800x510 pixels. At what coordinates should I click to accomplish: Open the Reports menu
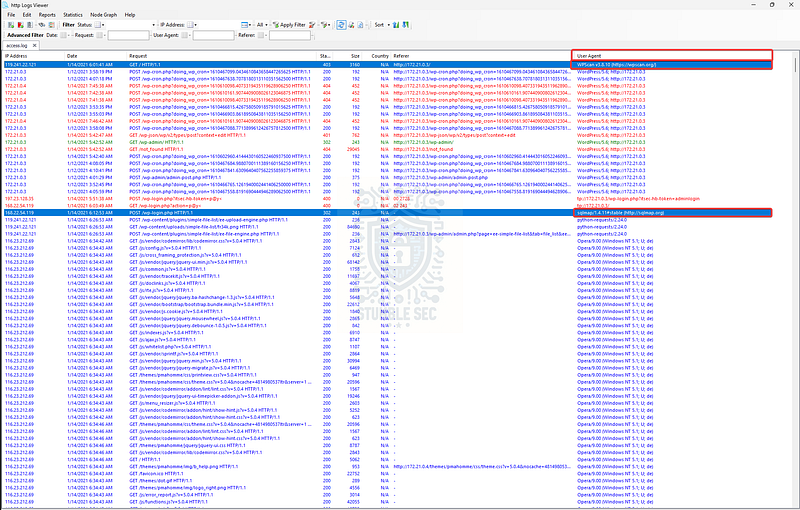(47, 15)
